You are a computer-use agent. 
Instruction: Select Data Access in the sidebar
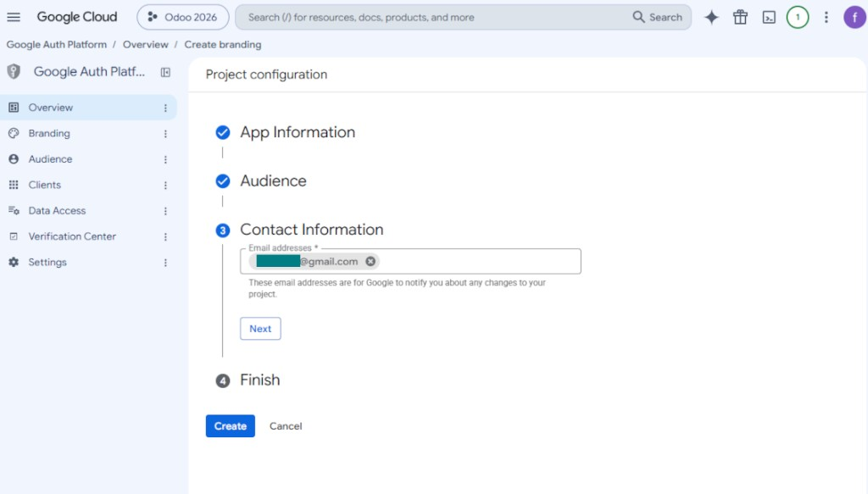click(88, 210)
